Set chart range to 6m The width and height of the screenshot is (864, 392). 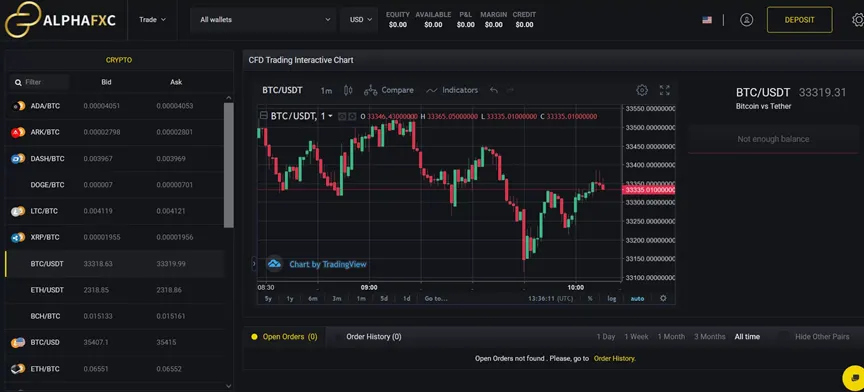[313, 298]
